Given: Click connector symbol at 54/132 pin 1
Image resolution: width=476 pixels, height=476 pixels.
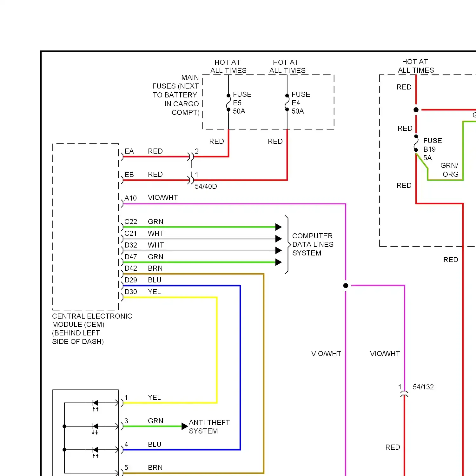Looking at the screenshot, I should click(x=404, y=394).
